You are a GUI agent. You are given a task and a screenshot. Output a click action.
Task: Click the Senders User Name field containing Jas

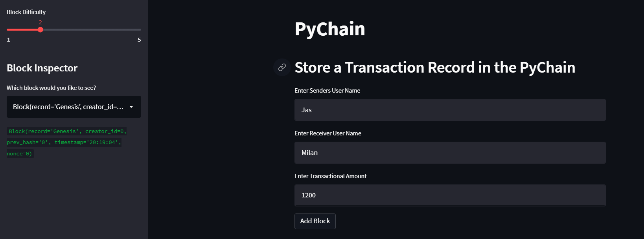449,110
